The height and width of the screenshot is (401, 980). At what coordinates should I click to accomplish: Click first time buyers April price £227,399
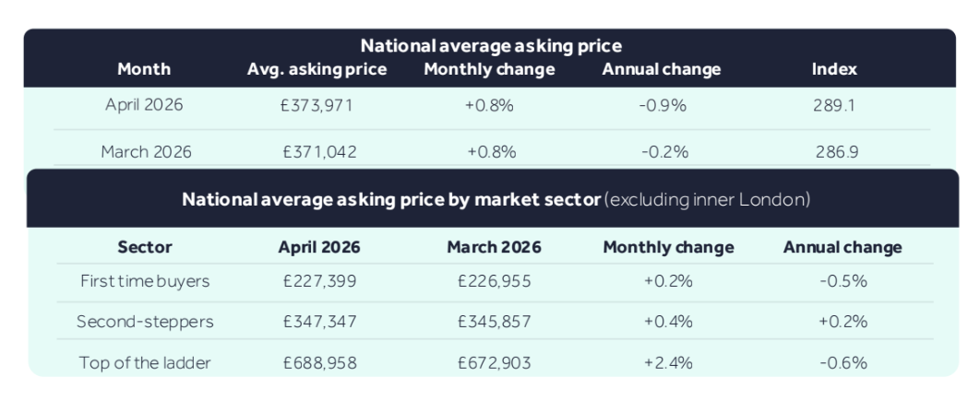(x=319, y=281)
